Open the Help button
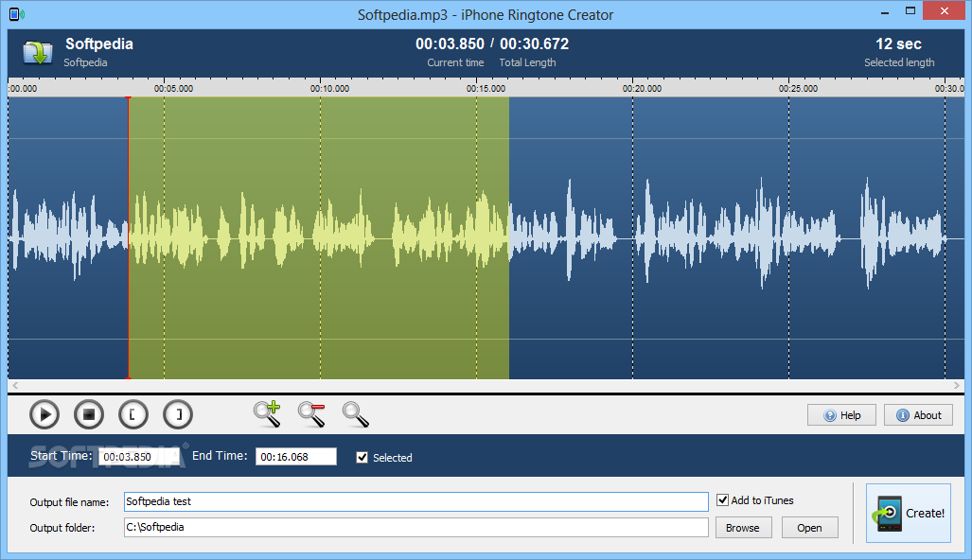972x560 pixels. click(x=841, y=415)
